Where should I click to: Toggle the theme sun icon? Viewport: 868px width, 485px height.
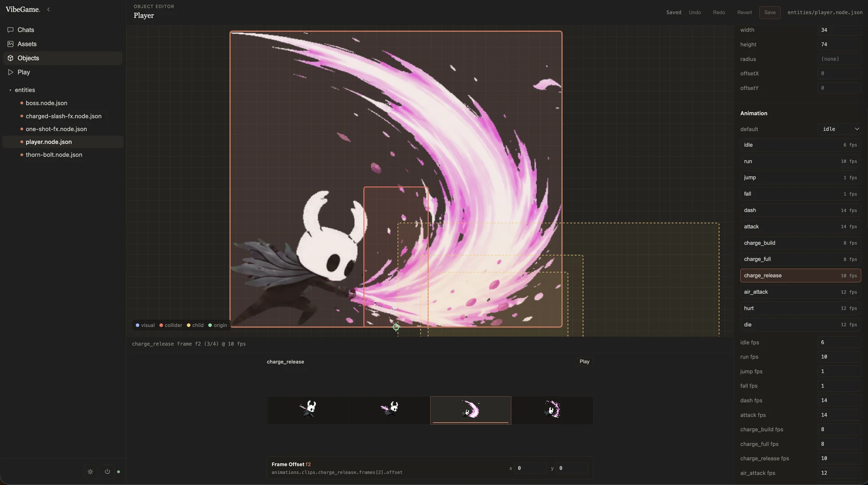coord(90,471)
